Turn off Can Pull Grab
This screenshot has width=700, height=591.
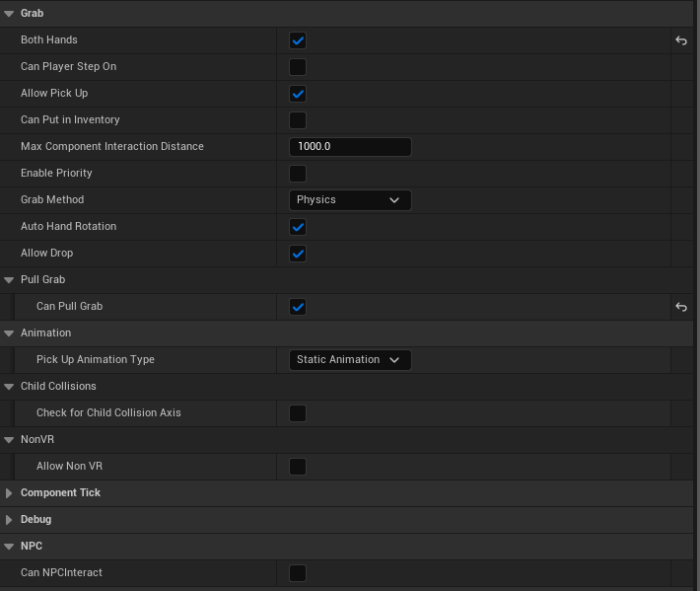coord(298,307)
